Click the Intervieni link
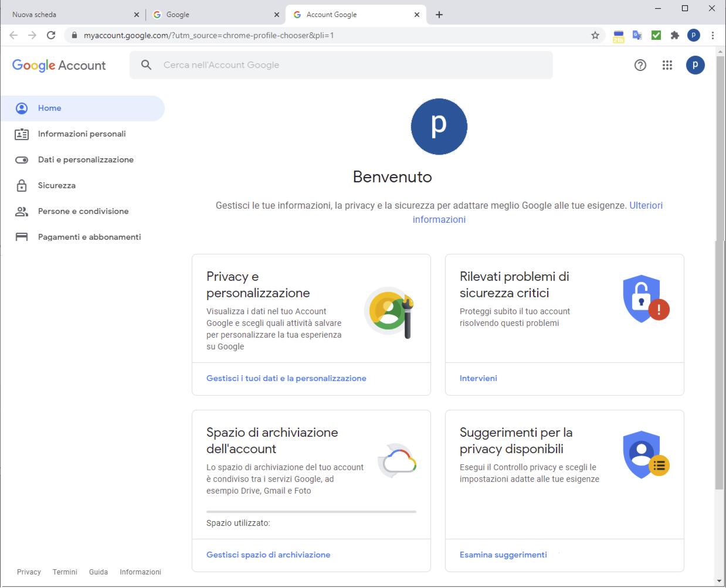Image resolution: width=726 pixels, height=588 pixels. (479, 379)
